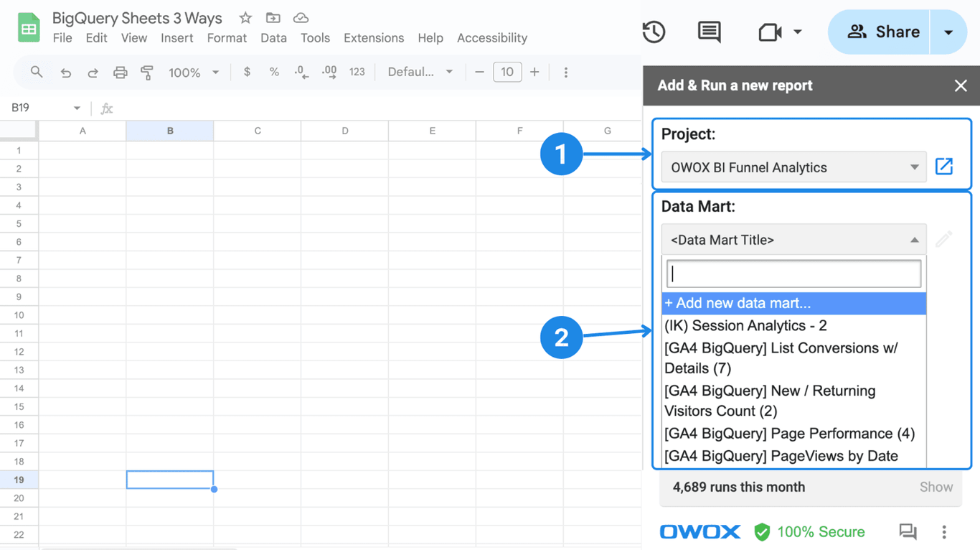Collapse the Data Mart Title dropdown
Screen dimensions: 980x550
click(x=793, y=240)
